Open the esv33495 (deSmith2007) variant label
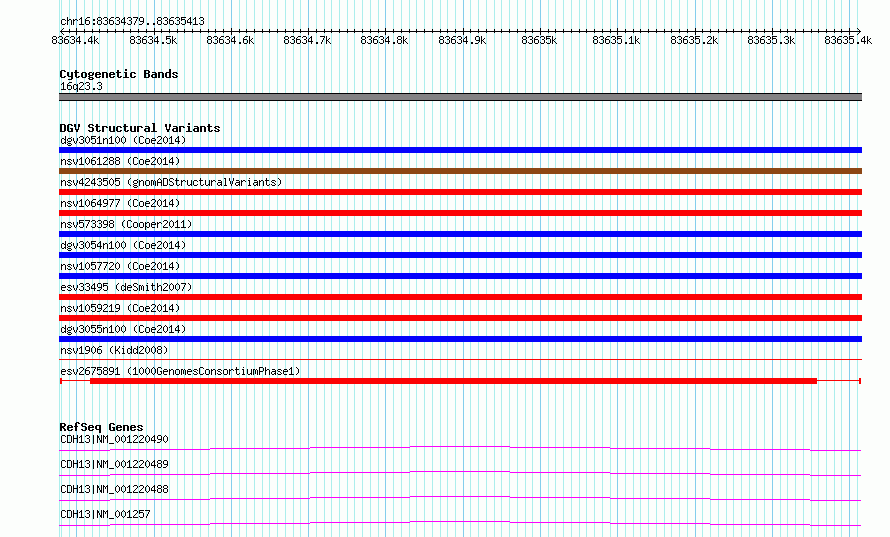This screenshot has width=890, height=537. (x=126, y=287)
